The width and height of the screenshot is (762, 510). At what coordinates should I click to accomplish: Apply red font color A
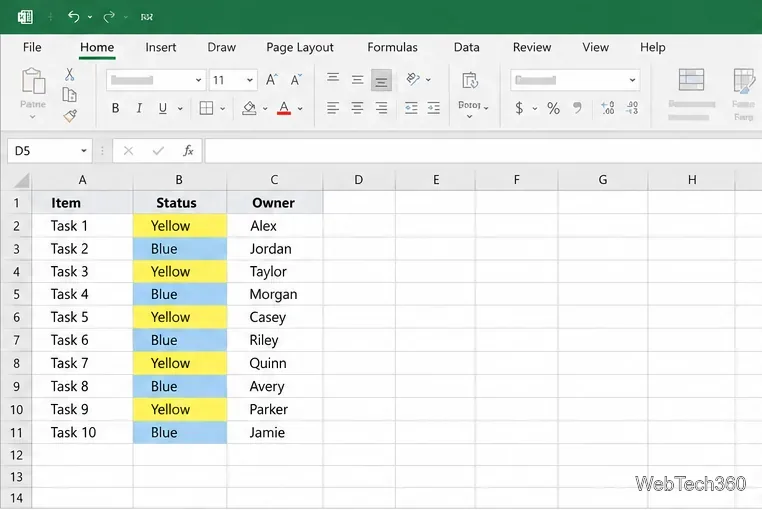click(x=284, y=108)
